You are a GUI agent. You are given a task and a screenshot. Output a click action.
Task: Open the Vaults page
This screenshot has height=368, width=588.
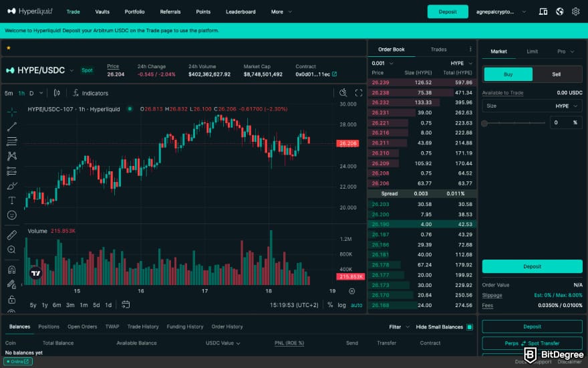(x=102, y=11)
